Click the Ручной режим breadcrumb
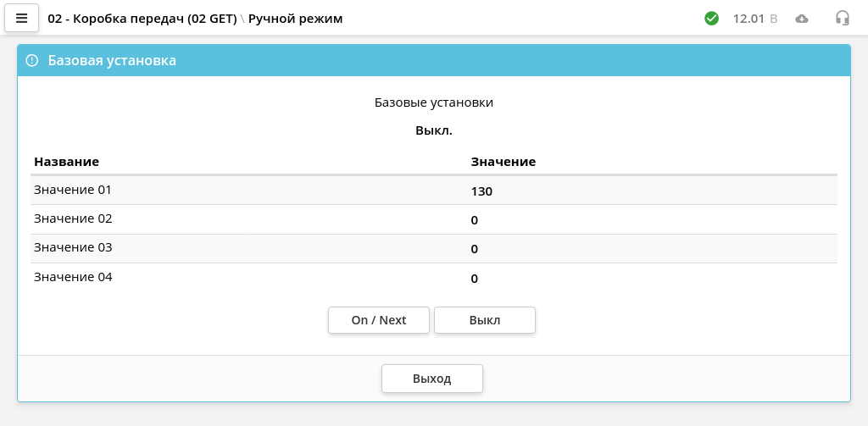Image resolution: width=868 pixels, height=426 pixels. [296, 19]
